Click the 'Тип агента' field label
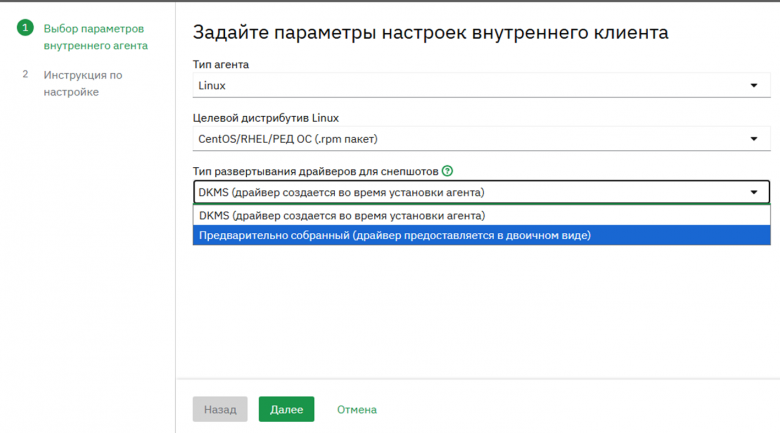This screenshot has height=433, width=780. [x=221, y=64]
